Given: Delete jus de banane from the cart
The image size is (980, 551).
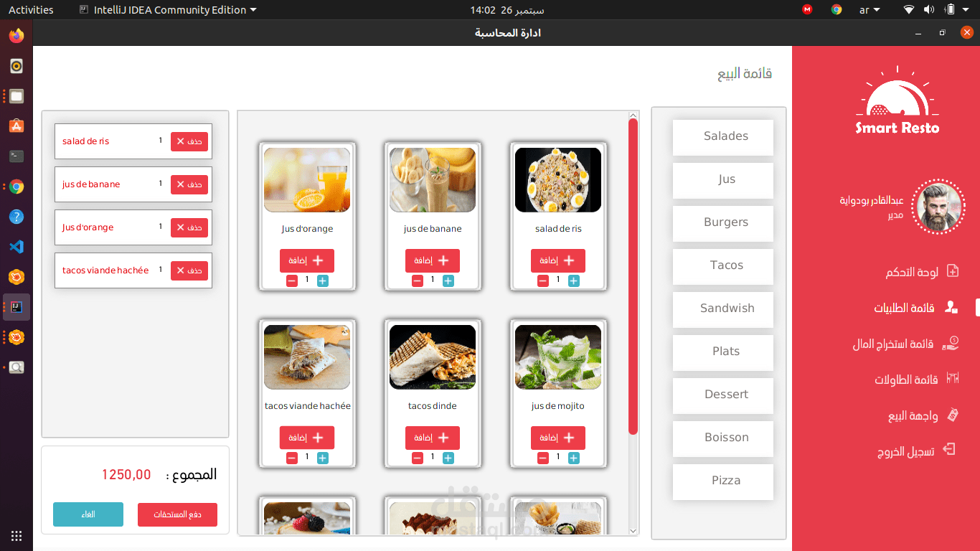Looking at the screenshot, I should click(189, 184).
